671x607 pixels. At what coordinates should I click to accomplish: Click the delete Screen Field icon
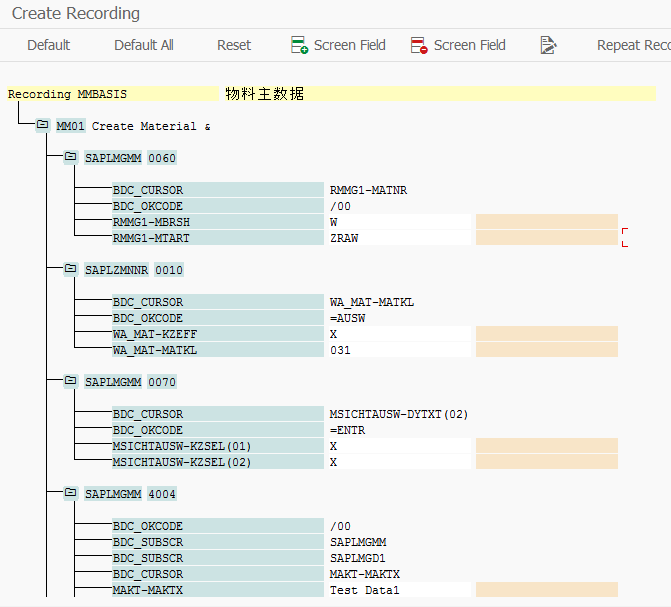coord(419,45)
